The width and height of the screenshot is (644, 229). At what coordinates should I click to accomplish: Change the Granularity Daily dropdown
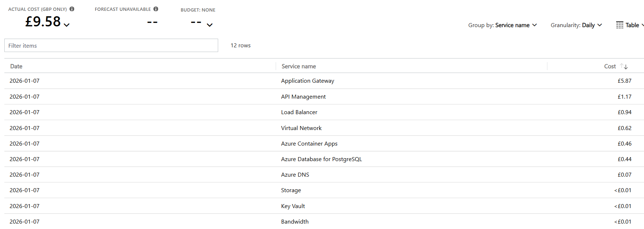pos(576,25)
